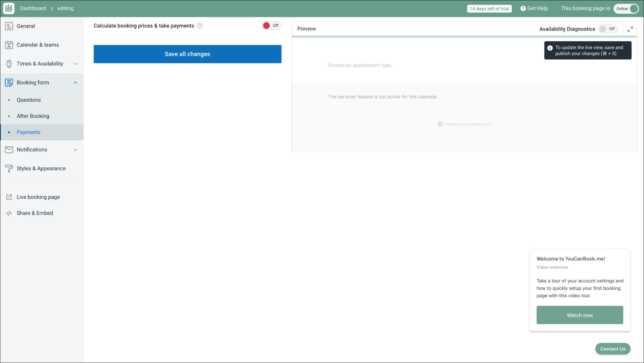Viewport: 644px width, 363px height.
Task: Expand the Notifications section chevron
Action: [x=75, y=150]
